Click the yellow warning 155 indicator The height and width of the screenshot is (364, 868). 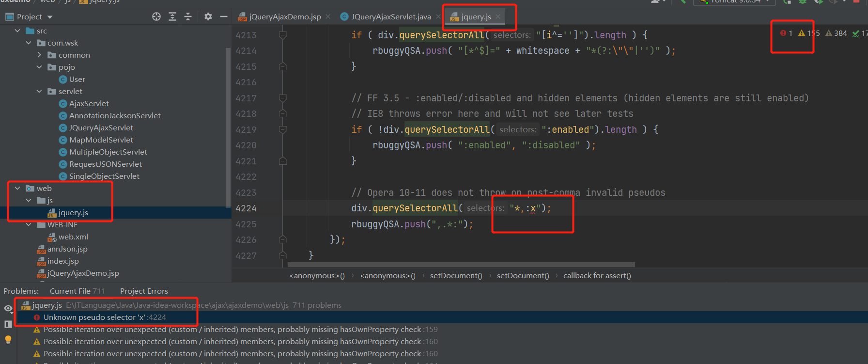pos(809,33)
